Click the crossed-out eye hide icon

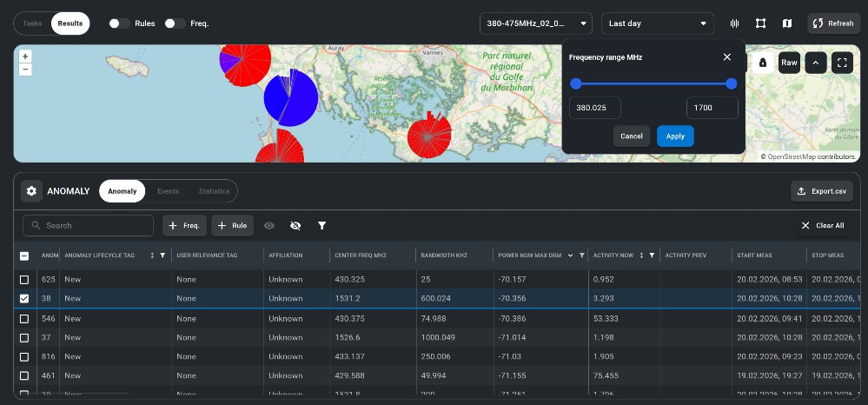[295, 226]
